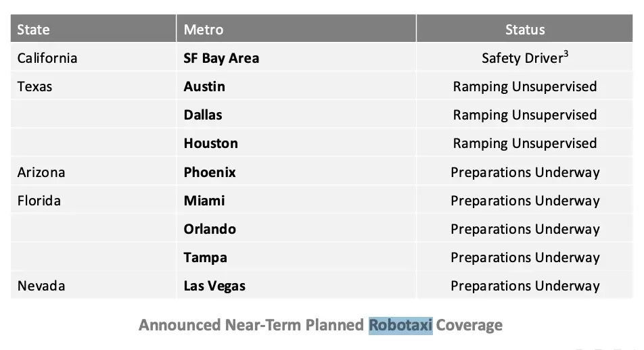
Task: Select the California state cell
Action: click(x=47, y=58)
